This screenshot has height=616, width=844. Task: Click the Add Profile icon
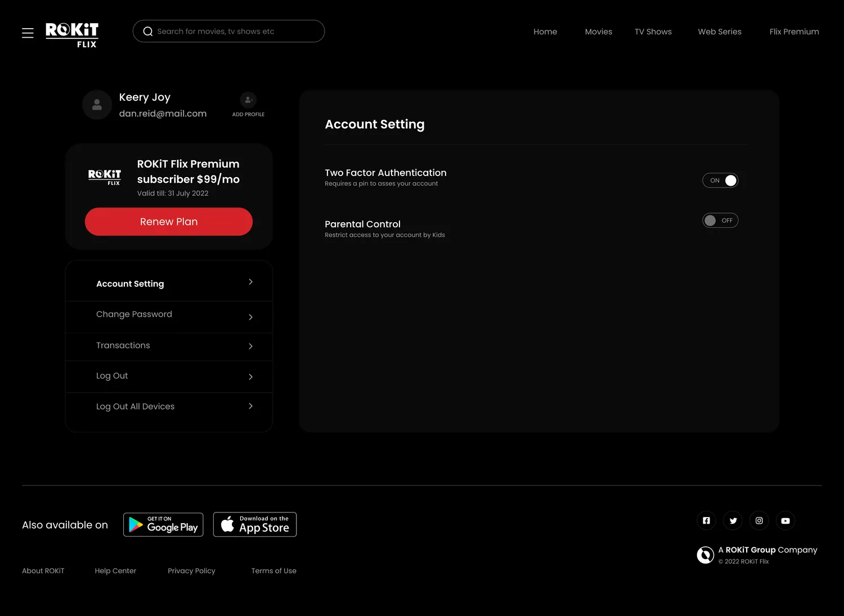pyautogui.click(x=248, y=100)
